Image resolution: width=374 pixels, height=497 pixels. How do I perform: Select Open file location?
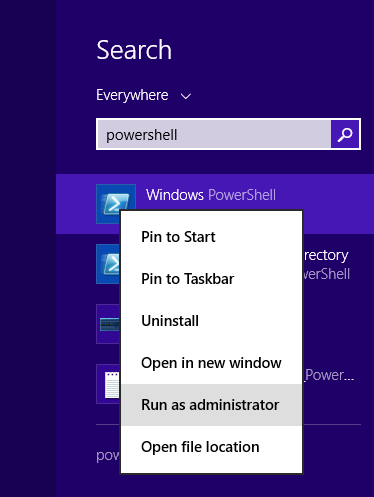click(x=211, y=447)
